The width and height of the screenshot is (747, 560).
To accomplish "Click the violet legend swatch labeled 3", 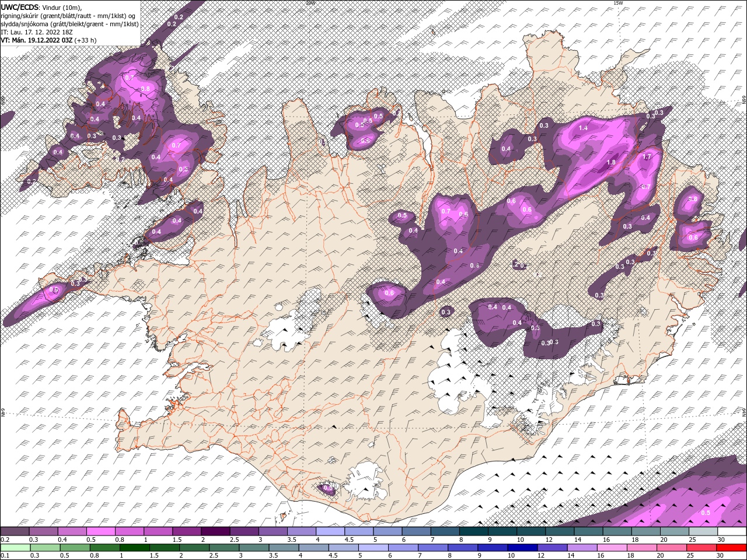I will pos(272,531).
